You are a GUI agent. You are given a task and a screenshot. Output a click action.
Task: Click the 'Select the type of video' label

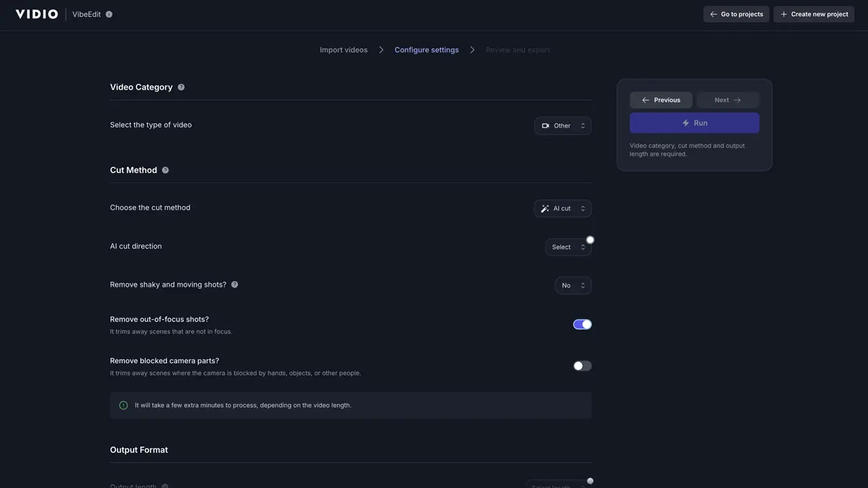(x=151, y=125)
